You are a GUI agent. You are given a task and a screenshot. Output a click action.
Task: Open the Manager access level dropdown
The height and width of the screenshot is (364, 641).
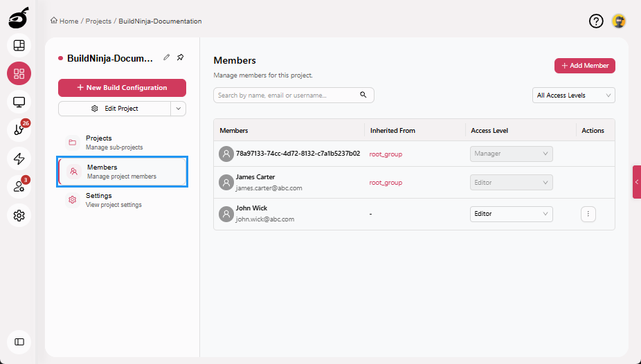click(512, 154)
